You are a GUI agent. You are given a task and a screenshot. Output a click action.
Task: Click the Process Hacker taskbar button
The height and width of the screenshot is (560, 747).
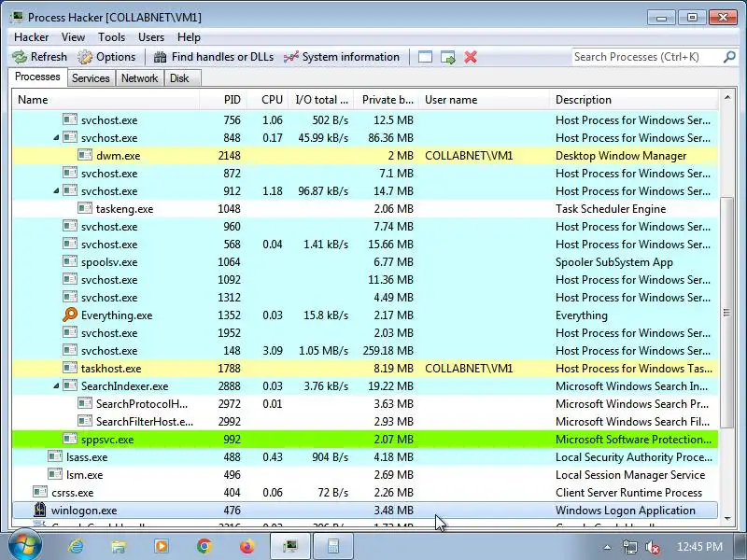click(290, 546)
